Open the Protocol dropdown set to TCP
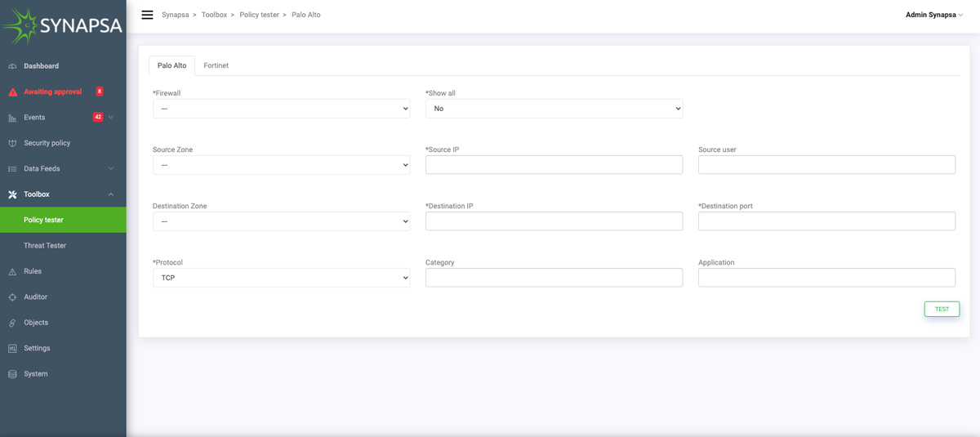Screen dimensions: 980x437 pos(281,278)
